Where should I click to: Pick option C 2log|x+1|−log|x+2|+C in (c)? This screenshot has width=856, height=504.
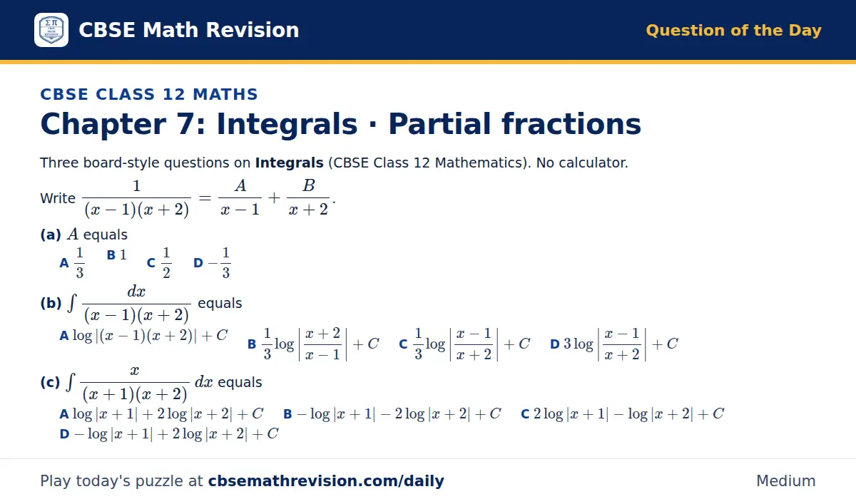point(623,414)
